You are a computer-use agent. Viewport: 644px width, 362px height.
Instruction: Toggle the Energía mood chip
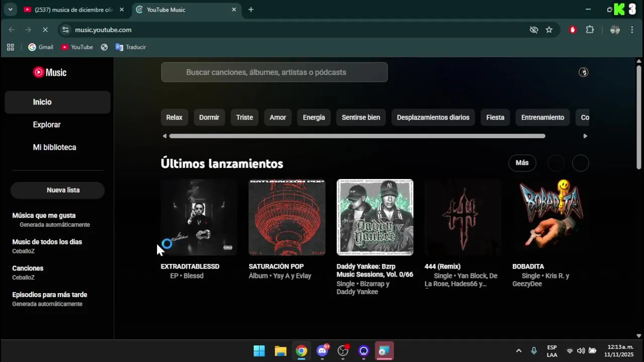click(x=314, y=118)
